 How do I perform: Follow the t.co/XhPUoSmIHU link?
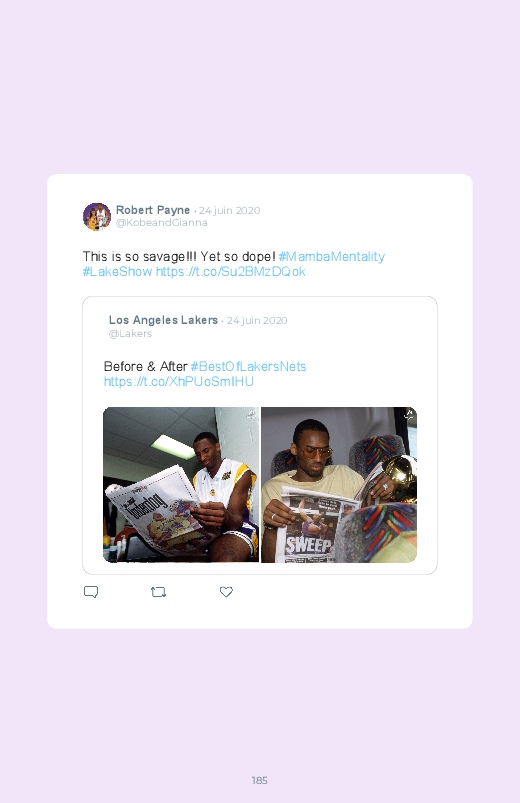pyautogui.click(x=179, y=382)
